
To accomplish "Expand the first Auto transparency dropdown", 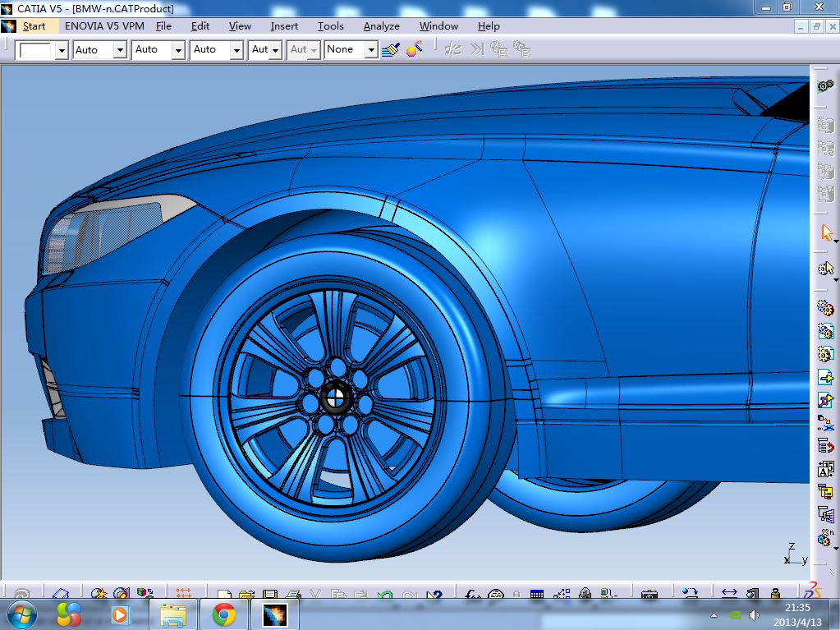I will coord(120,50).
